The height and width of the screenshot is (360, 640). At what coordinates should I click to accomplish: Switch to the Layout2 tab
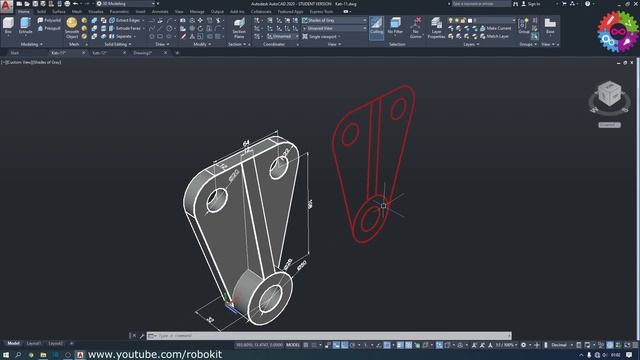click(x=56, y=344)
